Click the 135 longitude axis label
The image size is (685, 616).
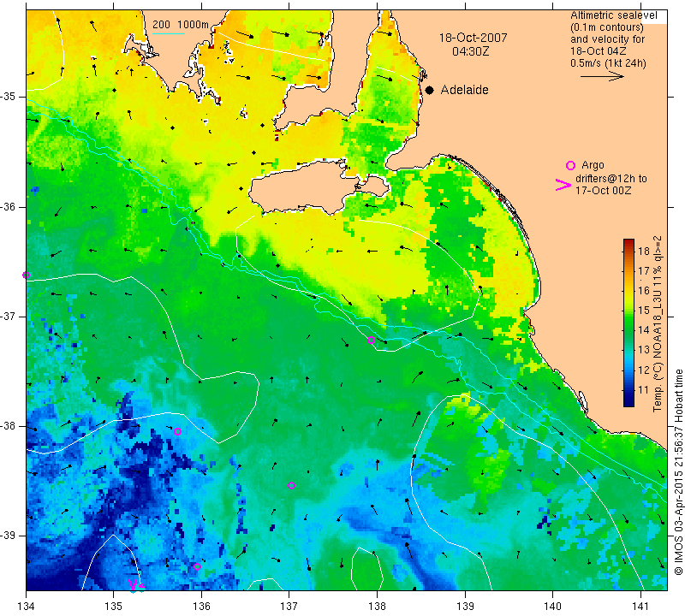pyautogui.click(x=113, y=607)
